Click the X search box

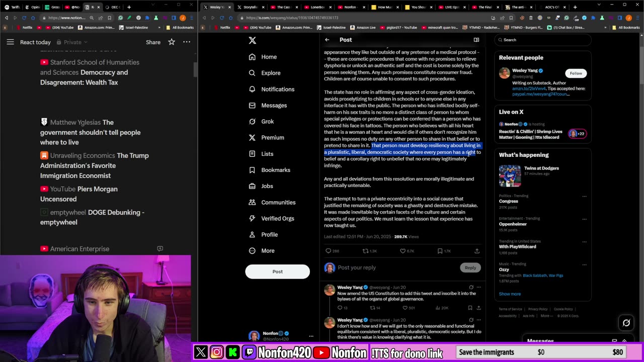(542, 40)
